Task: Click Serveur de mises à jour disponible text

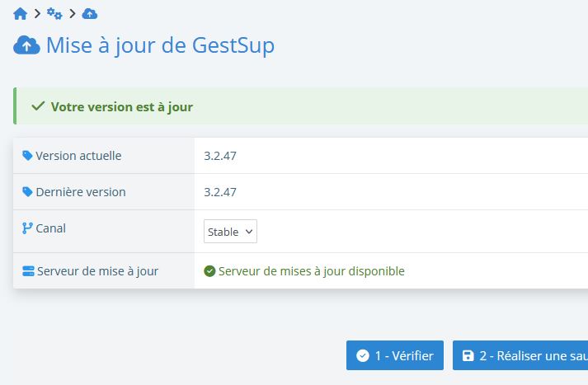Action: click(x=311, y=271)
